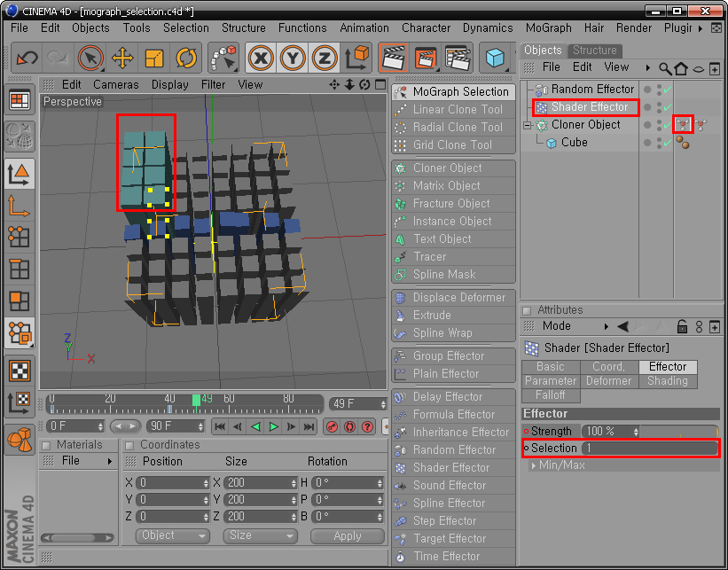Viewport: 728px width, 570px height.
Task: Open the Coordinates Object dropdown
Action: pyautogui.click(x=173, y=535)
